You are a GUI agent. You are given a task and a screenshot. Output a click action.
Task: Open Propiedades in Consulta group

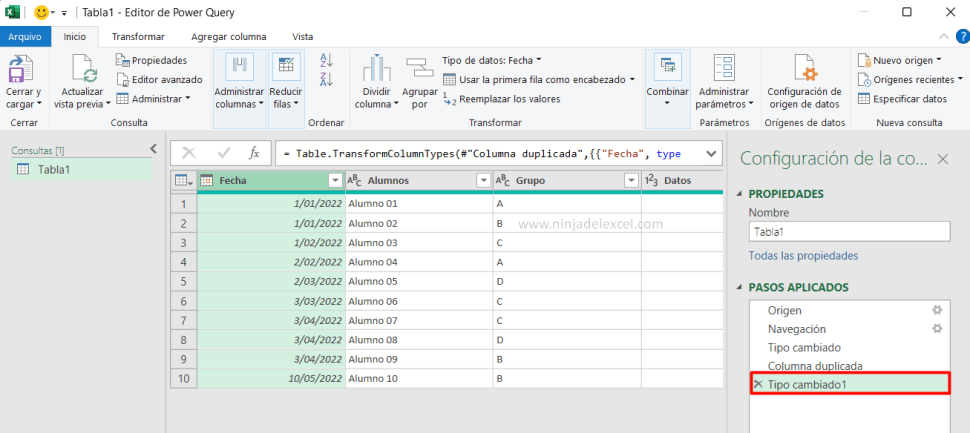tap(152, 61)
